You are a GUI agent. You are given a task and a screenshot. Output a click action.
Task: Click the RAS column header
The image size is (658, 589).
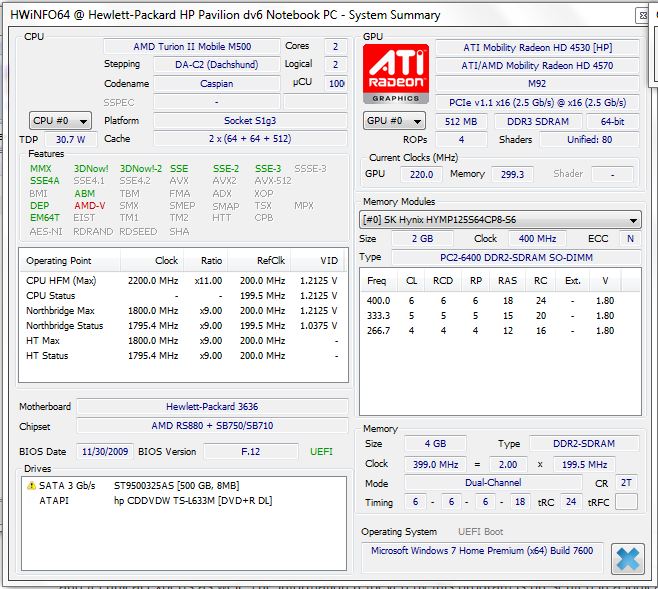tap(507, 281)
